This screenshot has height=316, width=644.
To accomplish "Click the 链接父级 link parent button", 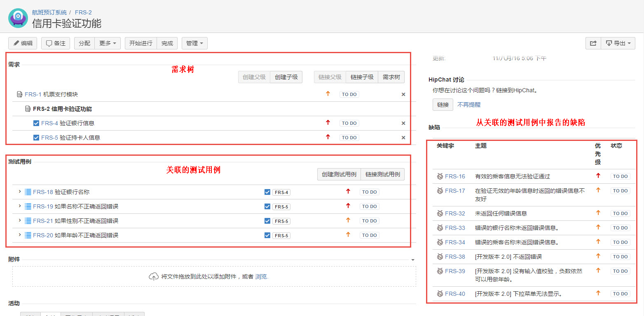I will 330,77.
